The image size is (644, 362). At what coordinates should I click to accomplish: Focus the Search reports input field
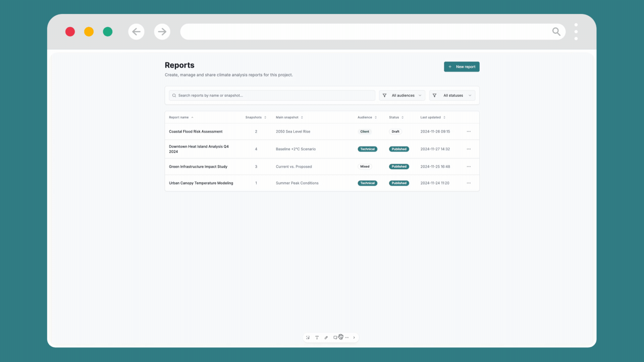coord(272,96)
